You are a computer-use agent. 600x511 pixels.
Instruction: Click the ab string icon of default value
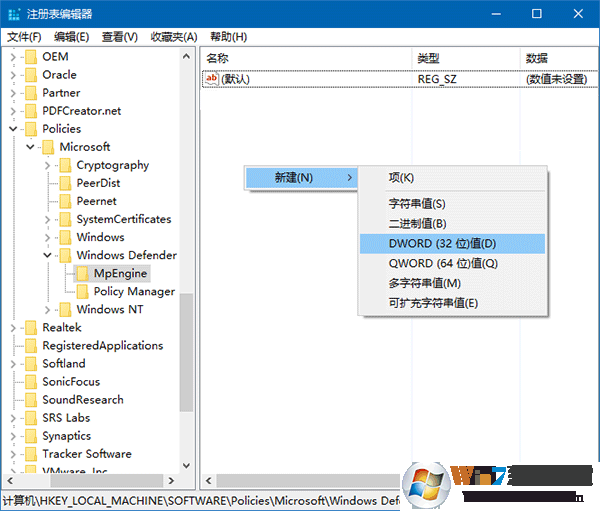tap(211, 79)
